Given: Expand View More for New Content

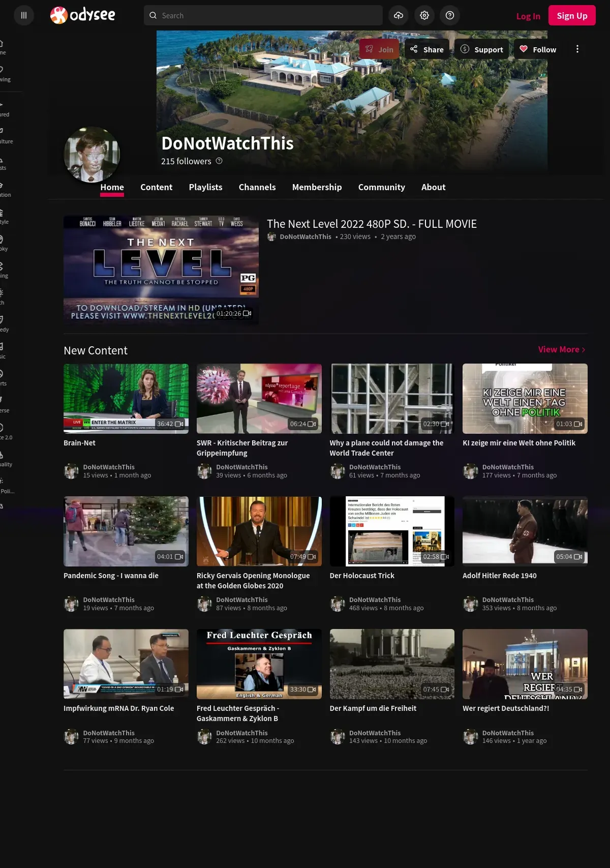Looking at the screenshot, I should click(x=562, y=349).
